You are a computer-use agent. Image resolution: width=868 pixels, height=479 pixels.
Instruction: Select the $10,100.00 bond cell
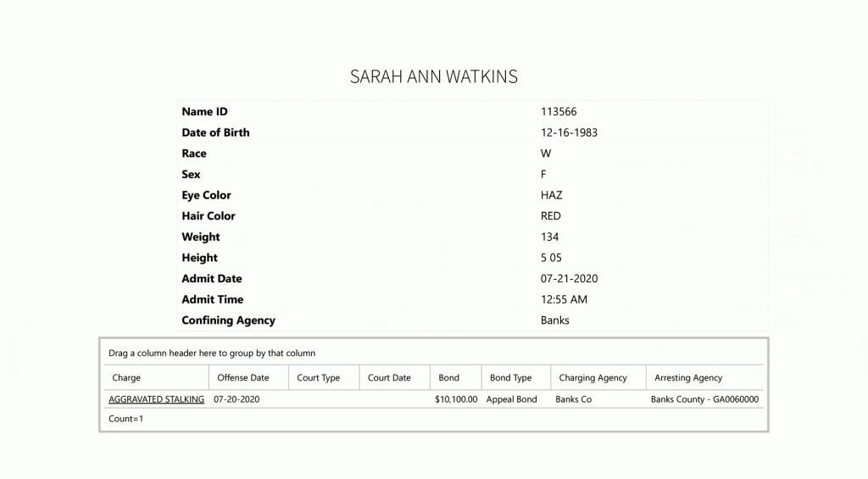tap(456, 399)
